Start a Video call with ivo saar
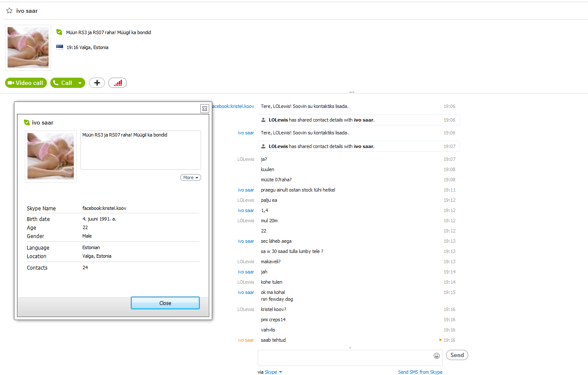 26,83
